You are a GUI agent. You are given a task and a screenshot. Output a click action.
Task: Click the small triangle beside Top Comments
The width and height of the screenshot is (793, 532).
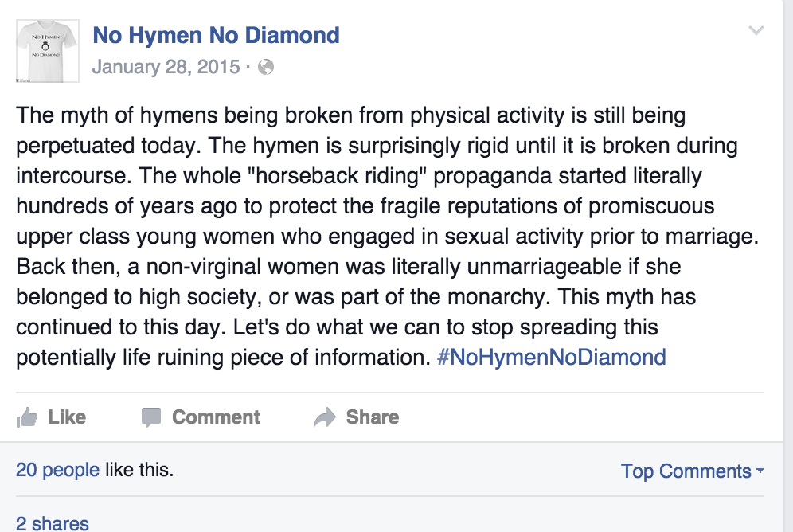[760, 471]
